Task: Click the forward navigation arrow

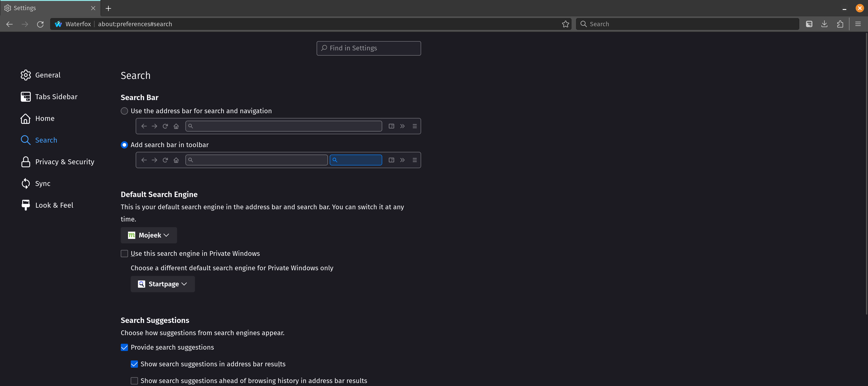Action: [x=25, y=24]
